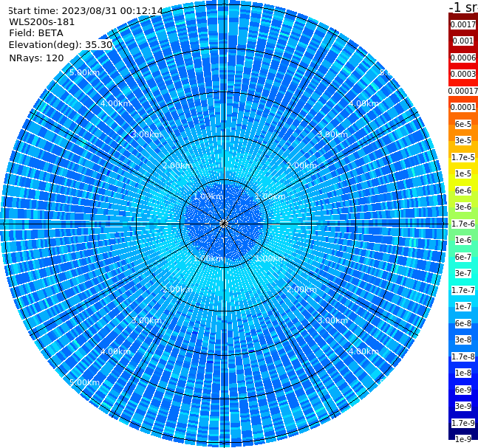Click the plot center origin point
This screenshot has height=448, width=478.
pyautogui.click(x=224, y=224)
